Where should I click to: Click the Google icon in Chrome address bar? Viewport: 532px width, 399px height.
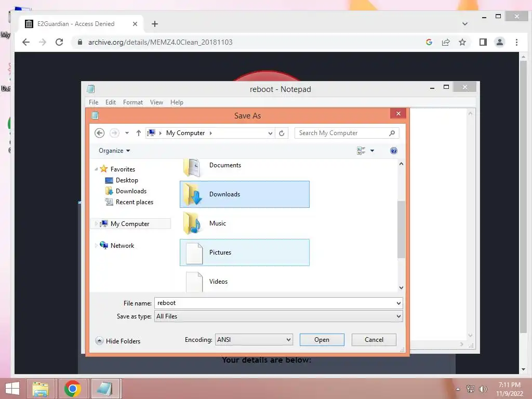point(429,42)
